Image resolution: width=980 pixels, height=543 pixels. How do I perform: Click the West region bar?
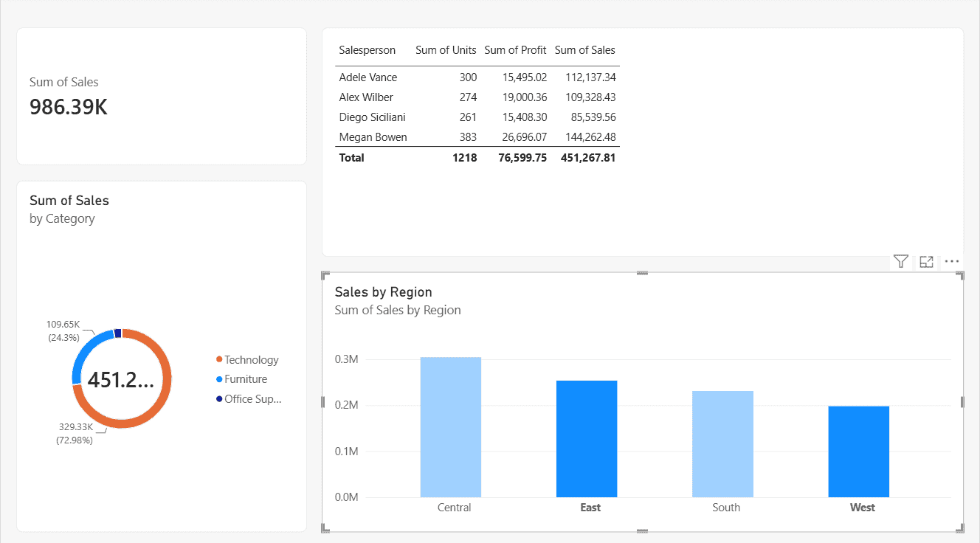click(x=858, y=452)
